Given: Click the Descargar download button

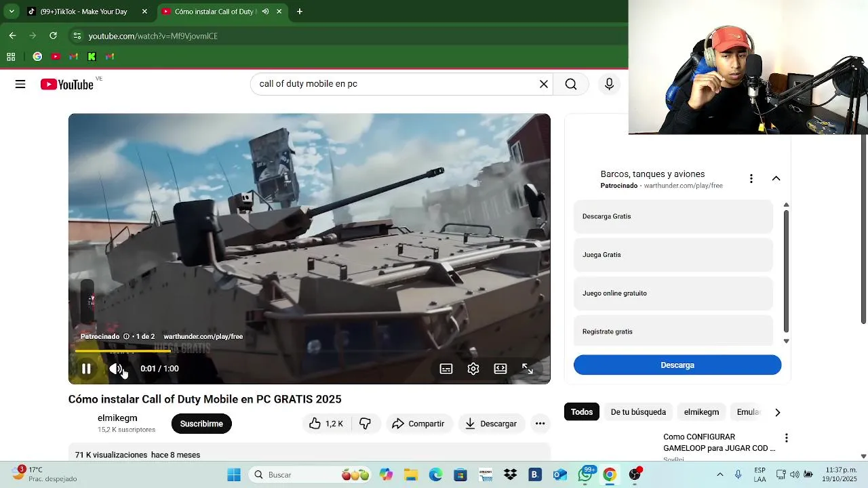Looking at the screenshot, I should point(491,424).
